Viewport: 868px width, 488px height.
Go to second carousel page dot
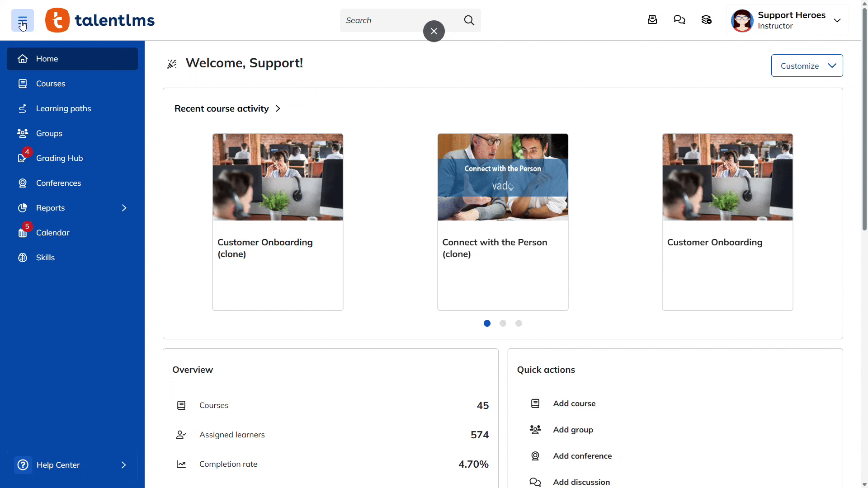pos(503,324)
